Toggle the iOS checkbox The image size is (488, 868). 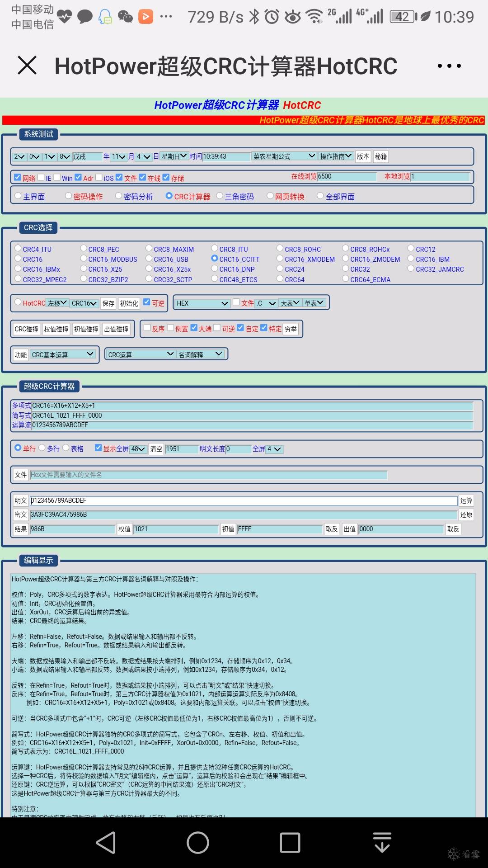pyautogui.click(x=99, y=177)
